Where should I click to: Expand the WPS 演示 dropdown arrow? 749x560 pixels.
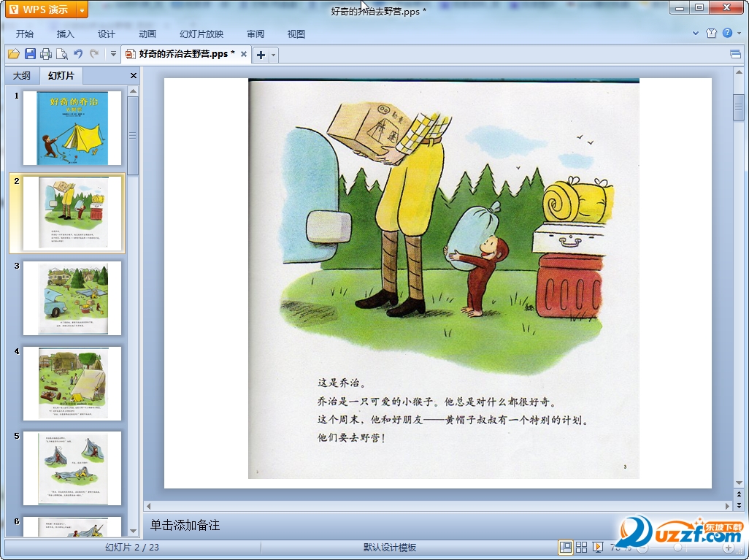pos(82,9)
